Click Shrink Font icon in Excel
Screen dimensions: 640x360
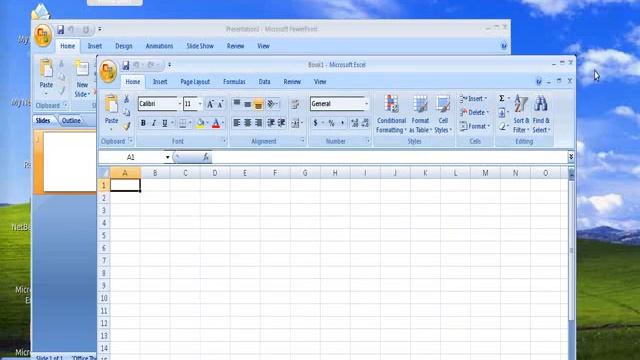pos(220,104)
